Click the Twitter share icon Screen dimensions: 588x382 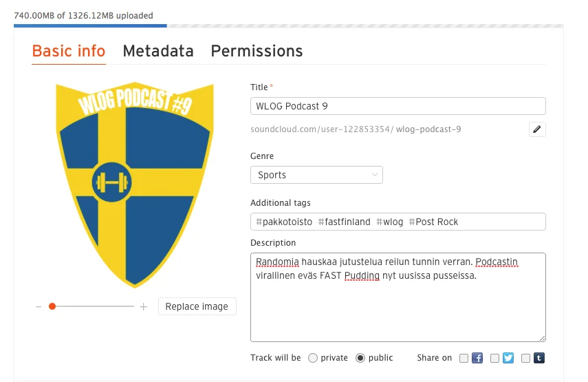[x=508, y=358]
